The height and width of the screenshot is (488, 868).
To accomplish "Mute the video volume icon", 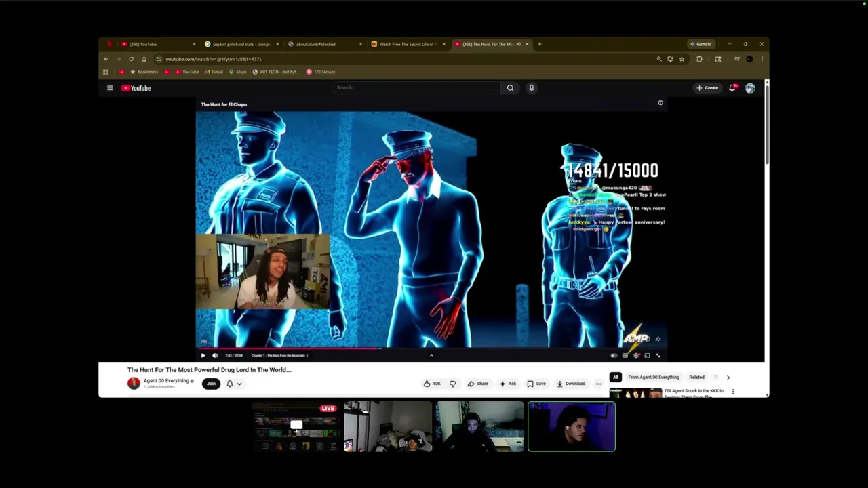I will click(215, 355).
